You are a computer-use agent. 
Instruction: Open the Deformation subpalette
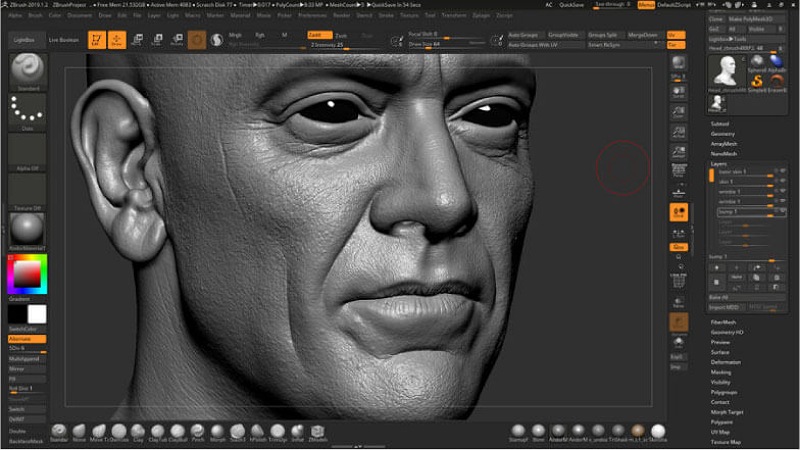pyautogui.click(x=724, y=362)
